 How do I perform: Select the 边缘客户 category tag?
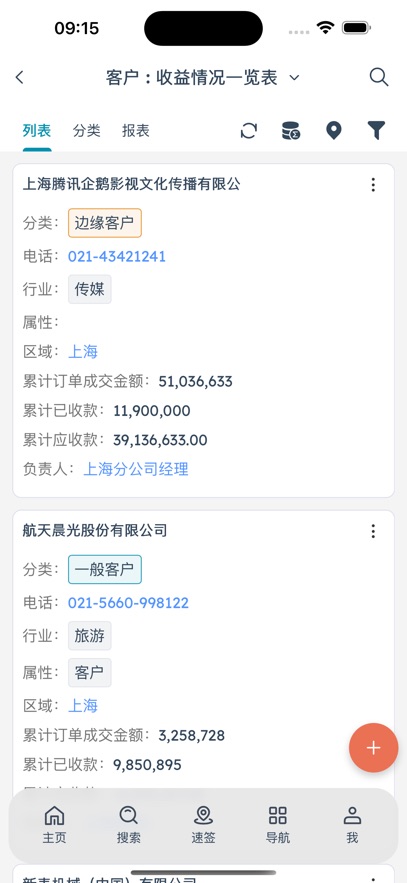point(105,223)
